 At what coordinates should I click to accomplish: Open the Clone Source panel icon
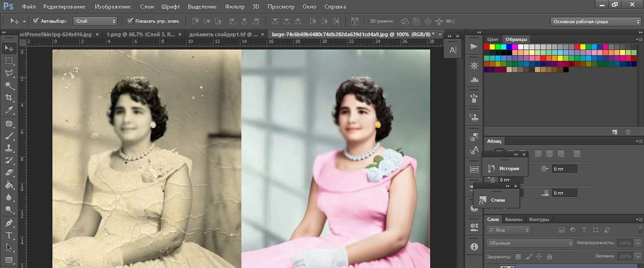[x=474, y=117]
